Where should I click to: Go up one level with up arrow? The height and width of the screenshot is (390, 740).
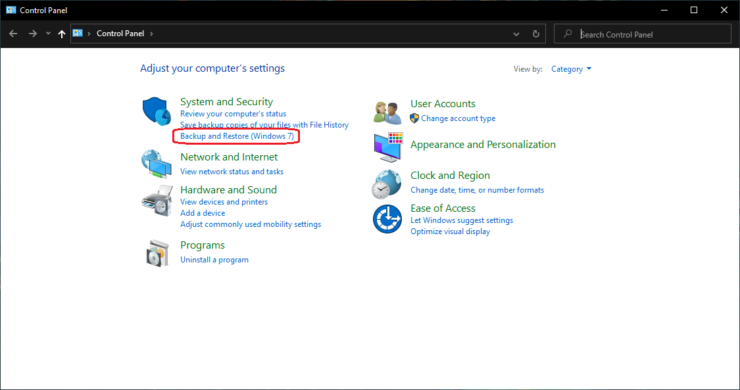61,34
